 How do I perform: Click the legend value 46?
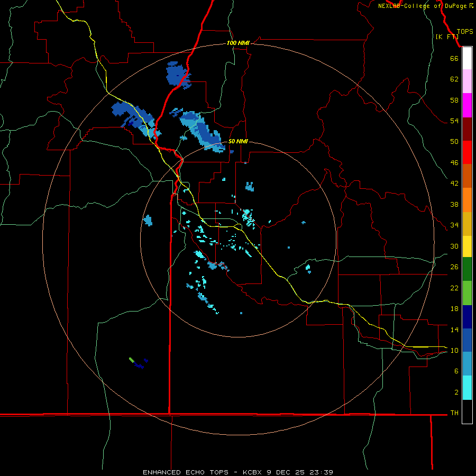tap(454, 163)
